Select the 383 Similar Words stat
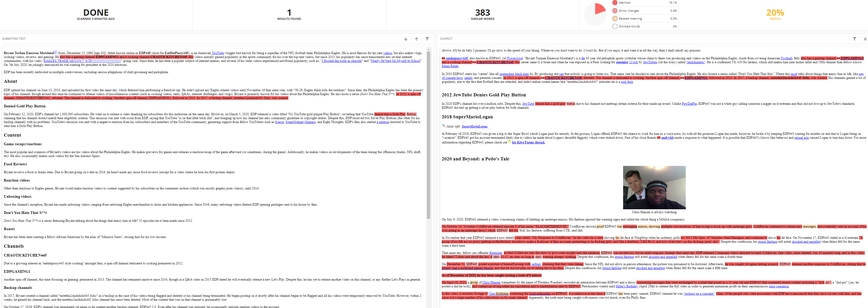The width and height of the screenshot is (868, 308). [482, 15]
